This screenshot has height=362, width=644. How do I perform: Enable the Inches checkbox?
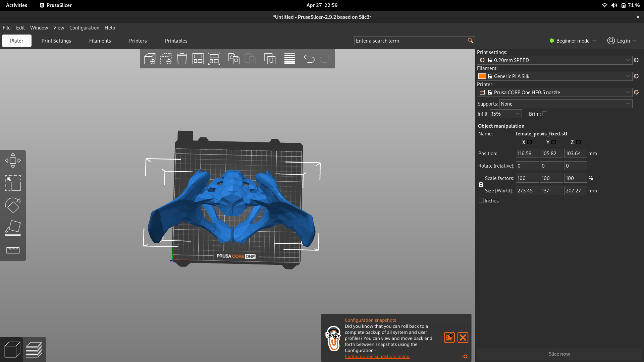pyautogui.click(x=481, y=200)
